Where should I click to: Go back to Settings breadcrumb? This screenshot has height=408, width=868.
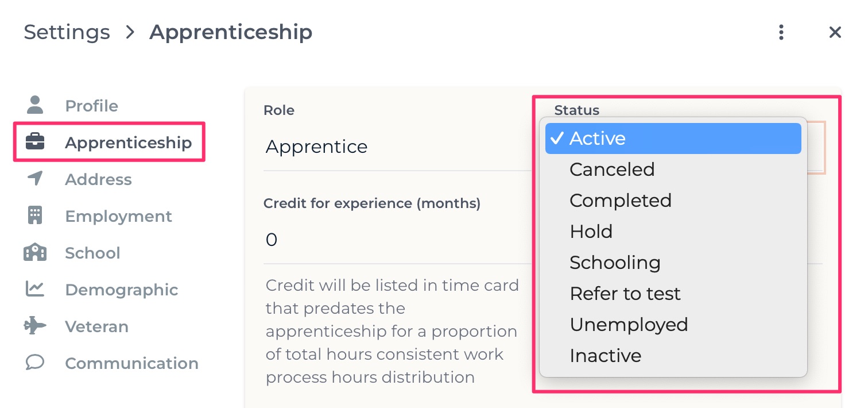[x=67, y=32]
